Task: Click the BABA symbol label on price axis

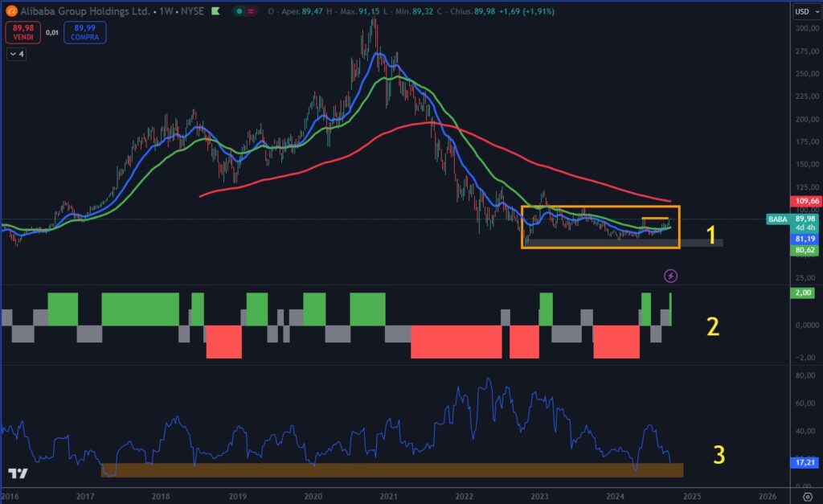Action: tap(777, 219)
